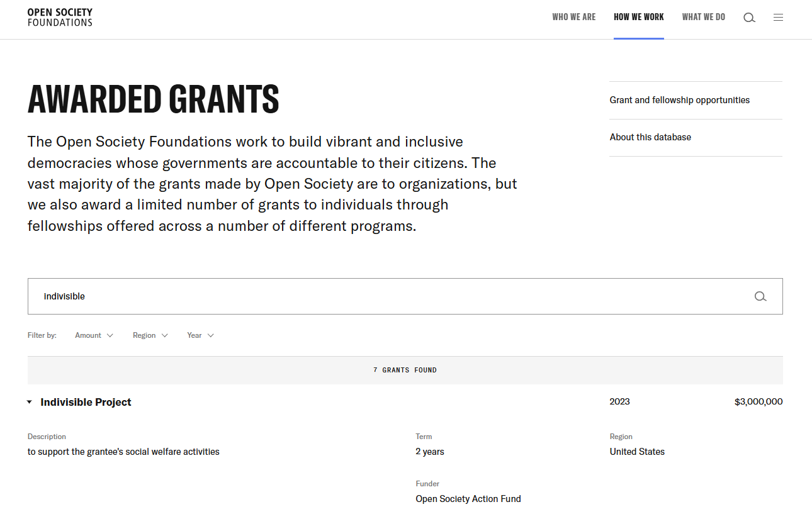This screenshot has width=812, height=519.
Task: Click the 7 Grants Found banner
Action: coord(405,370)
